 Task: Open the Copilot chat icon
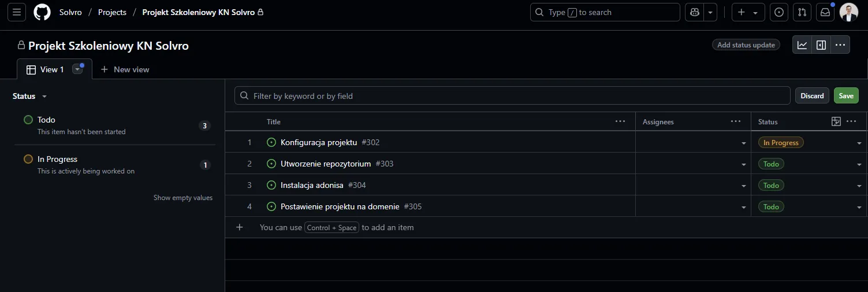click(694, 12)
